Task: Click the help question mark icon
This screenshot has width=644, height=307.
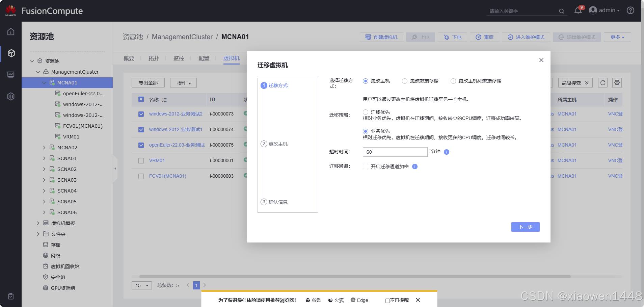Action: pos(630,10)
